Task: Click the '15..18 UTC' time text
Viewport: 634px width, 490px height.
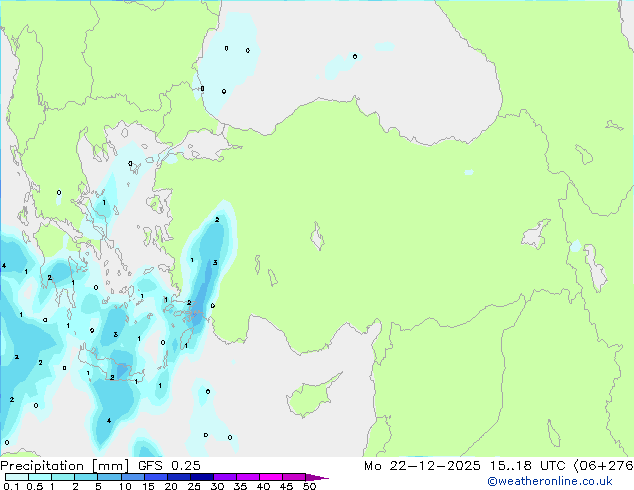Action: [x=527, y=466]
